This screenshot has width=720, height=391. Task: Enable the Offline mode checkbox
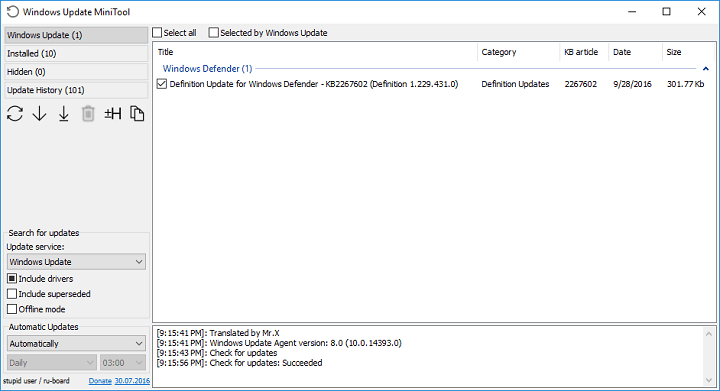(12, 309)
